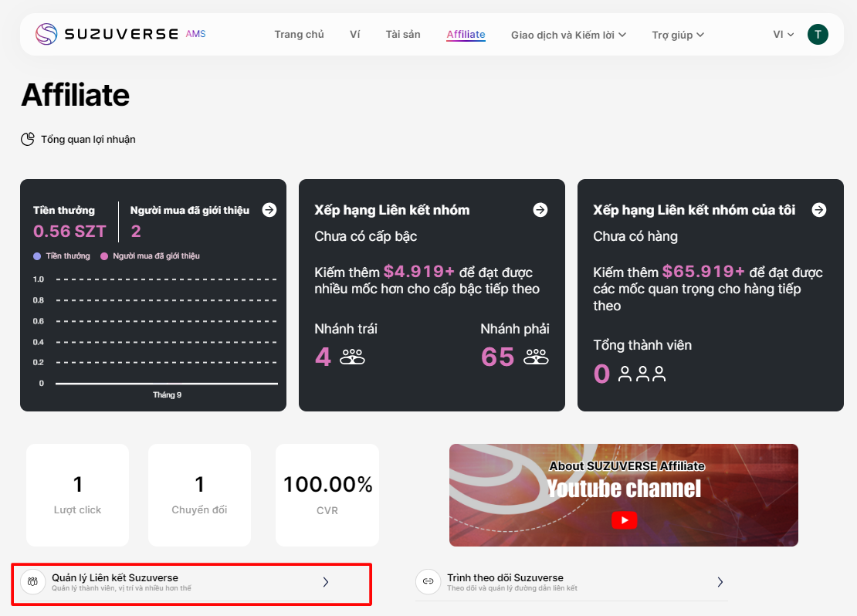Click the pie chart icon beside Tổng quan lợi nhuận
This screenshot has height=616, width=857.
coord(28,139)
